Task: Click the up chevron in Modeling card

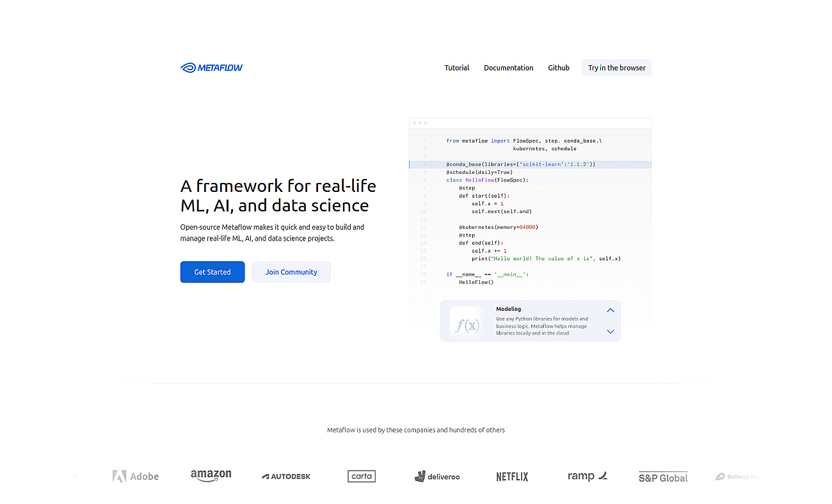Action: click(x=611, y=310)
